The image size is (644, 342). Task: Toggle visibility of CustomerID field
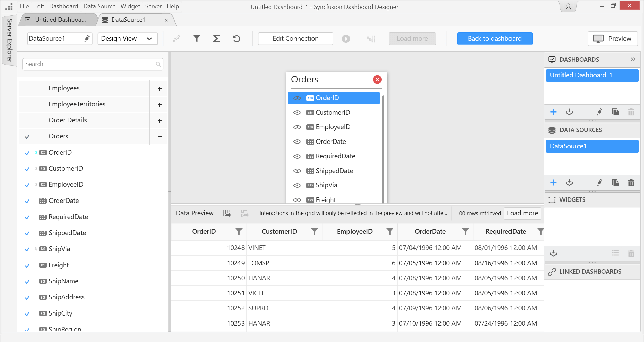pos(297,113)
